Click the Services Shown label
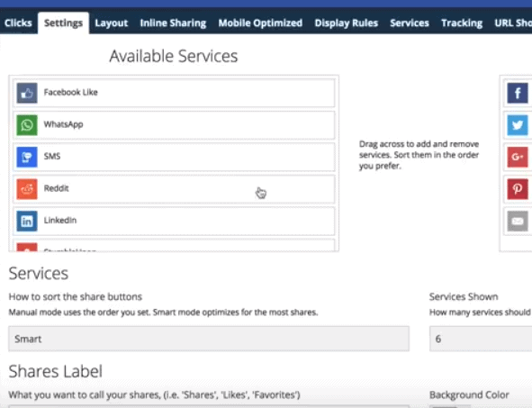This screenshot has height=408, width=532. [x=464, y=297]
